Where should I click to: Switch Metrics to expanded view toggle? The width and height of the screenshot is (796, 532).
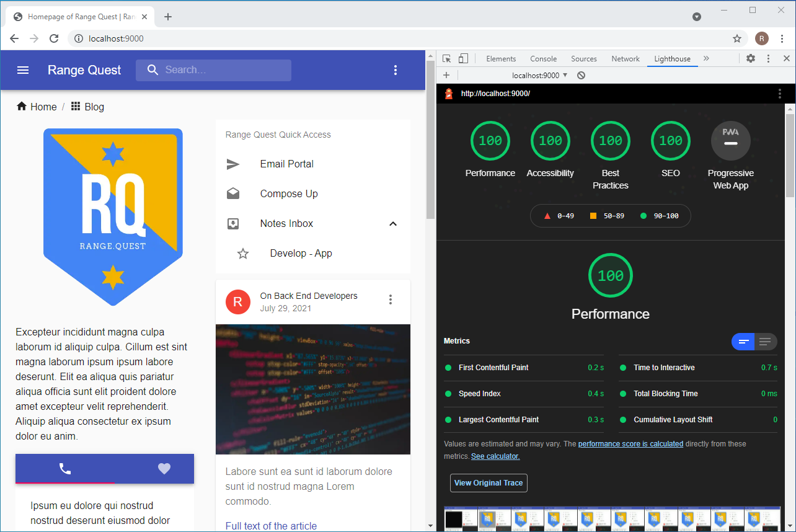tap(766, 342)
